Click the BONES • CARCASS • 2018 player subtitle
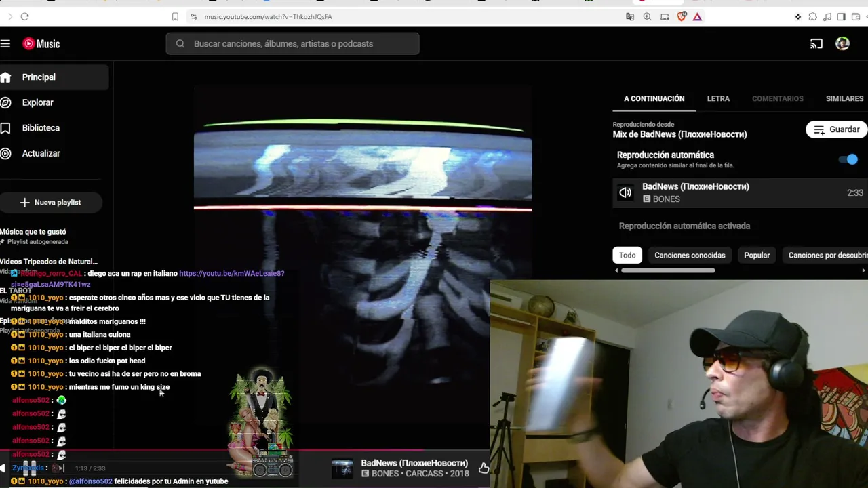This screenshot has height=488, width=868. pyautogui.click(x=415, y=474)
